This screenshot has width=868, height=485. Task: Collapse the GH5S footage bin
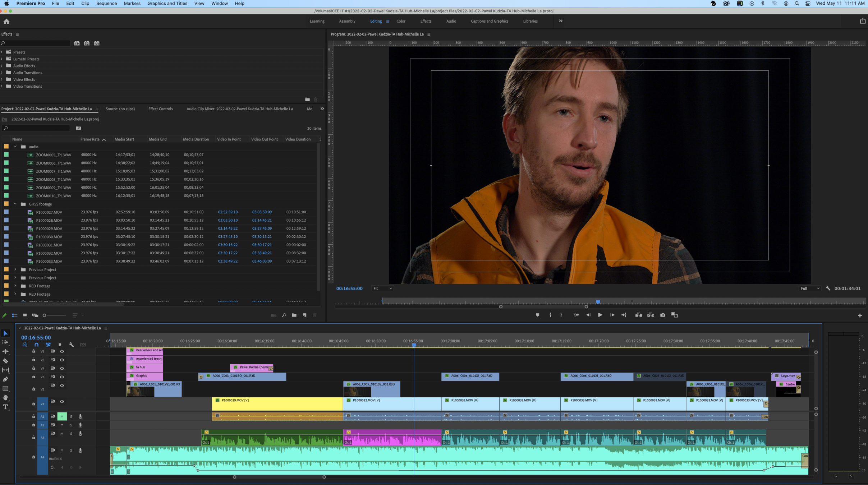15,204
